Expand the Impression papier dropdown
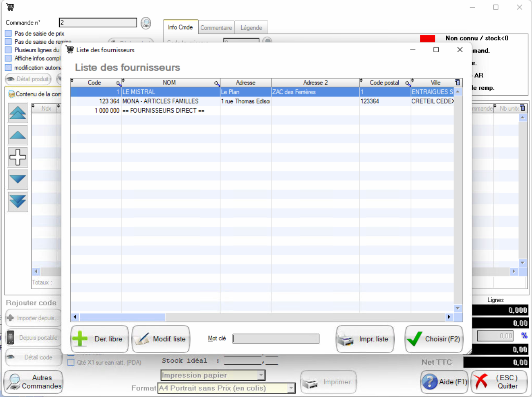The height and width of the screenshot is (397, 532). click(261, 375)
